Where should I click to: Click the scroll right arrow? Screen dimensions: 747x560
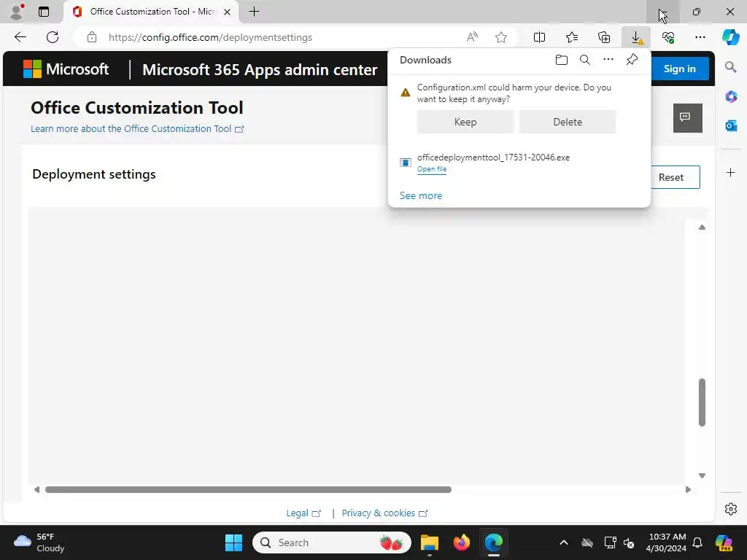688,489
